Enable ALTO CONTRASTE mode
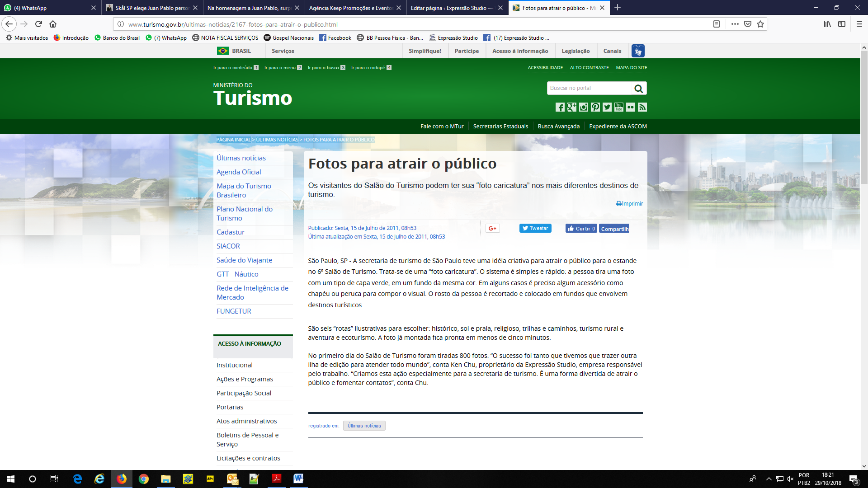The height and width of the screenshot is (488, 868). click(589, 68)
